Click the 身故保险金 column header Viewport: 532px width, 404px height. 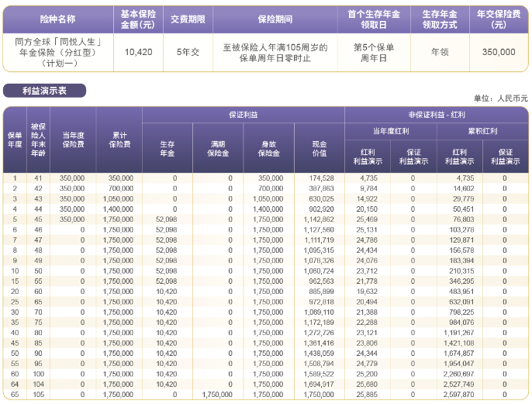pyautogui.click(x=268, y=148)
